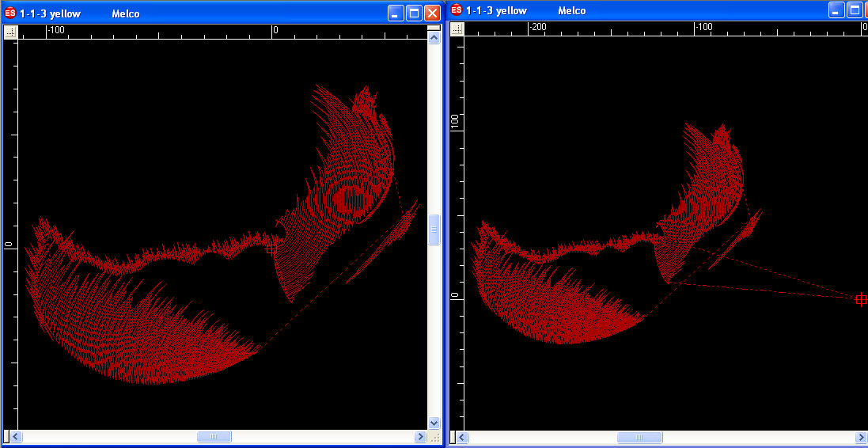Click the resize grip of left window
The width and height of the screenshot is (868, 448).
[434, 437]
